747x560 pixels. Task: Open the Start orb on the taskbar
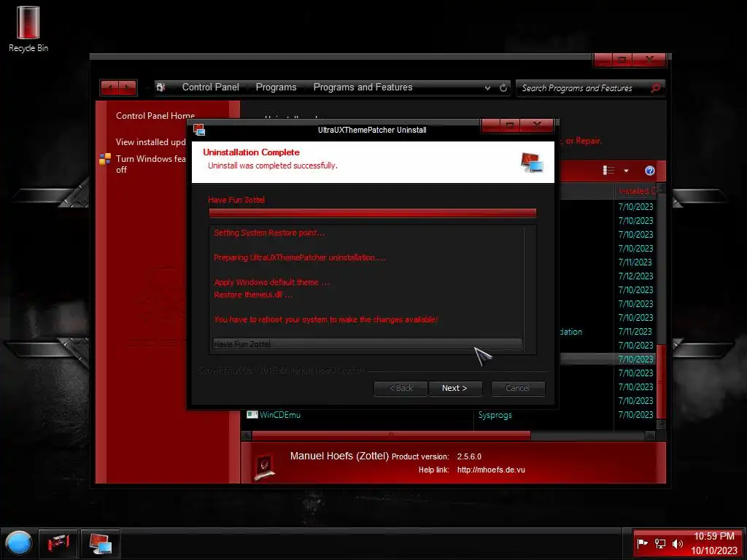click(x=19, y=542)
